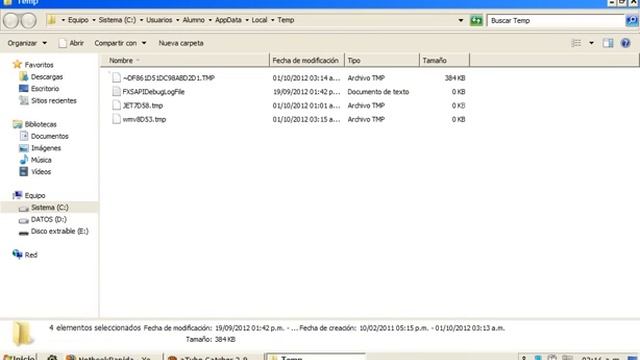Viewport: 640px width, 360px height.
Task: Select the Sistema (C:) drive in sidebar
Action: pos(49,207)
